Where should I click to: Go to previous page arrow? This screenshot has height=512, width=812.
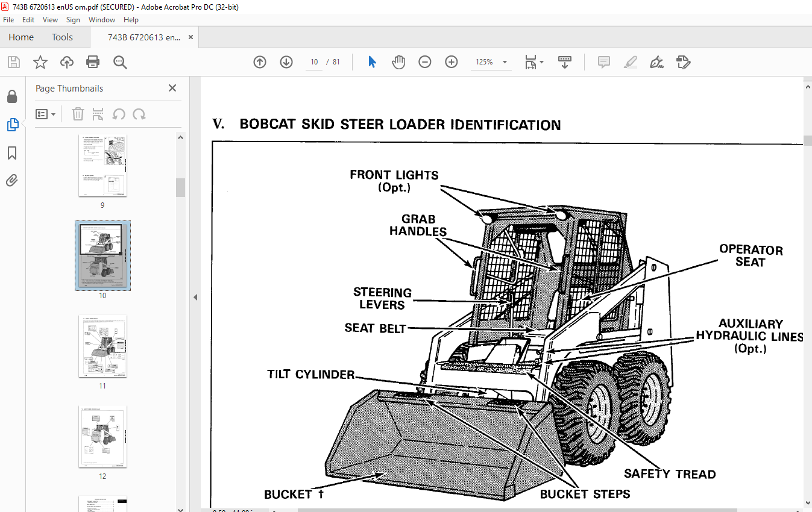coord(260,62)
